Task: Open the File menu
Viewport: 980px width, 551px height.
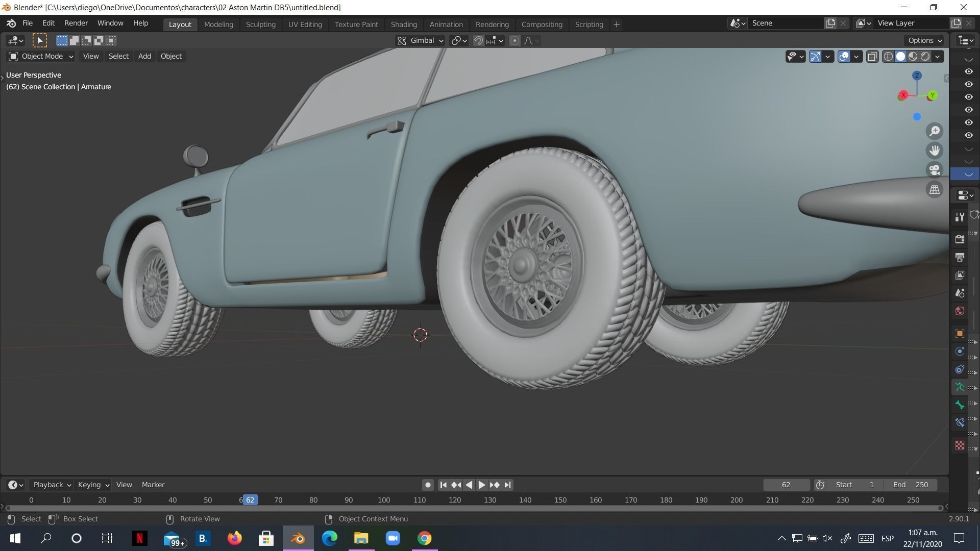Action: click(28, 23)
